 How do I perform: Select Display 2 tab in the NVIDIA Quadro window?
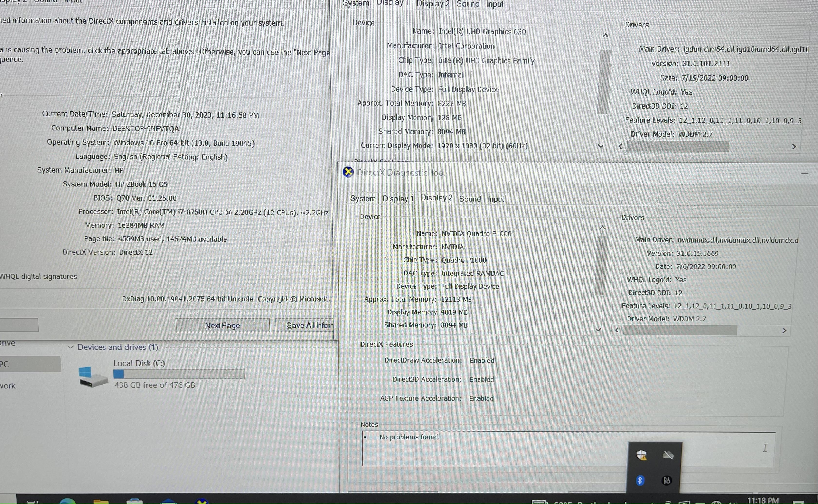point(436,198)
